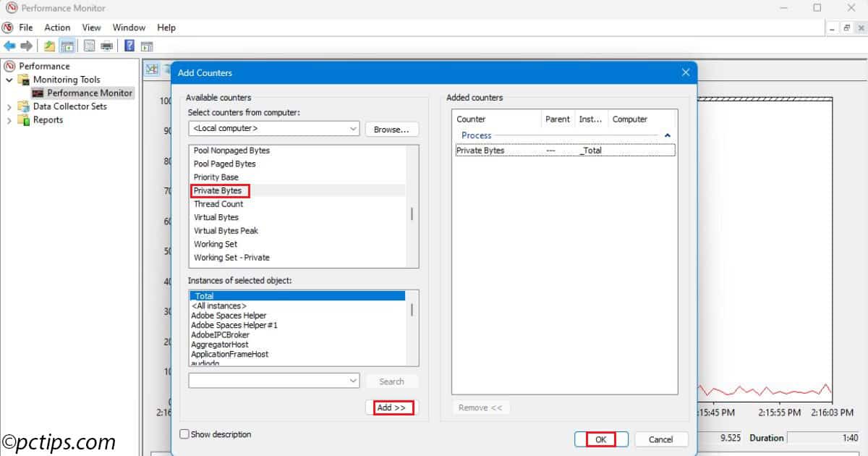The height and width of the screenshot is (456, 868).
Task: Select Performance Monitor tree node
Action: (x=90, y=93)
